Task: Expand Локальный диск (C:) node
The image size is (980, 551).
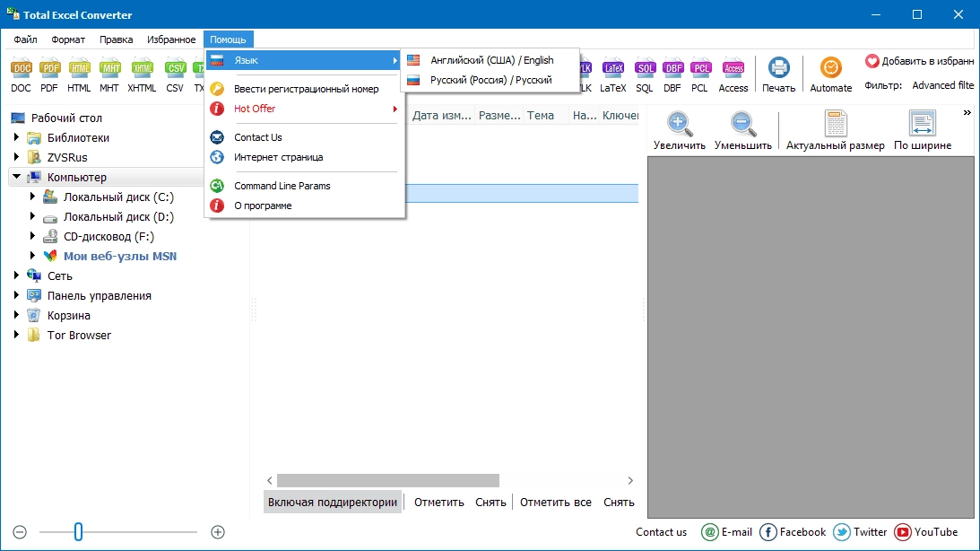Action: point(32,197)
